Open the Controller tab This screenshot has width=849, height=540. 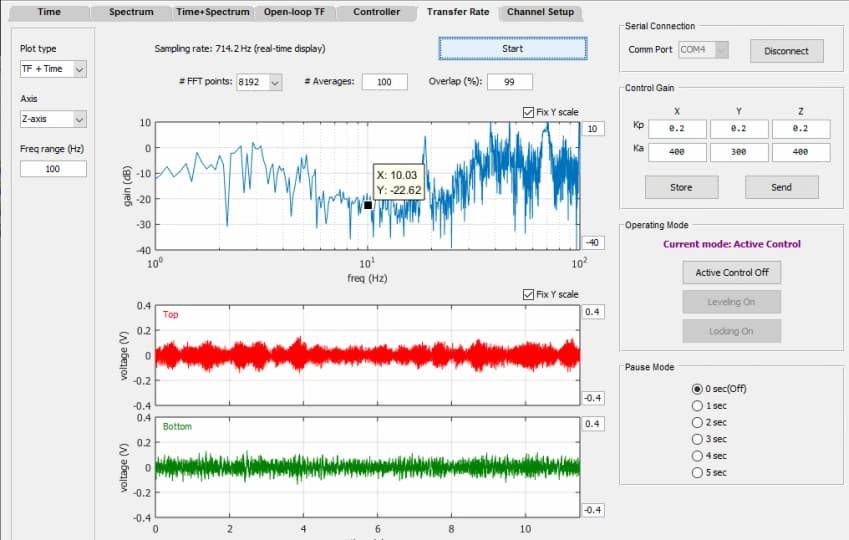pos(376,12)
